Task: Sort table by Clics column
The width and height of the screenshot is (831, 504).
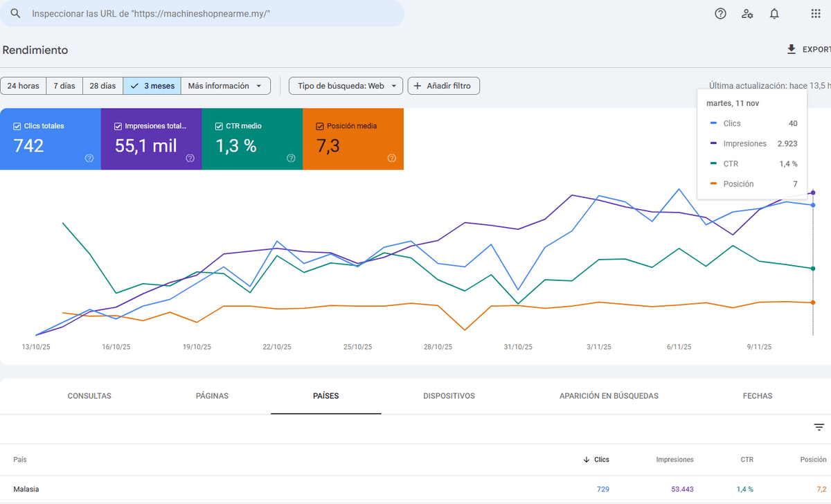Action: [596, 459]
